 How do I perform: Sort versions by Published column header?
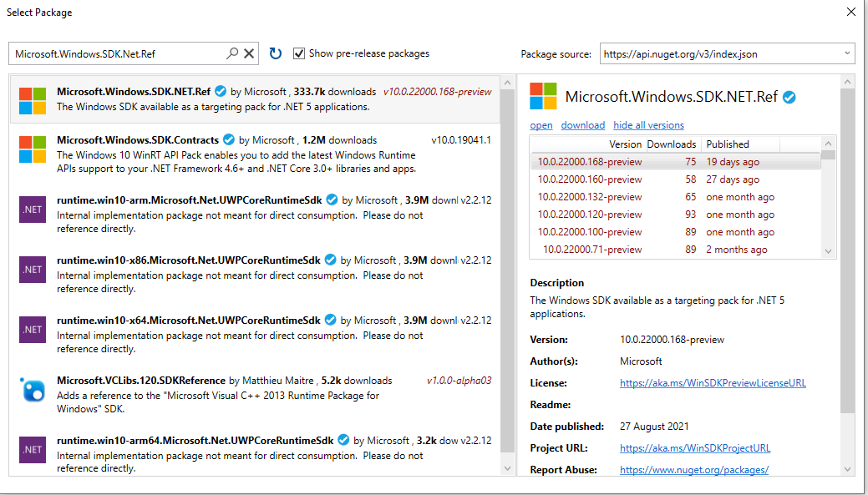[x=741, y=144]
